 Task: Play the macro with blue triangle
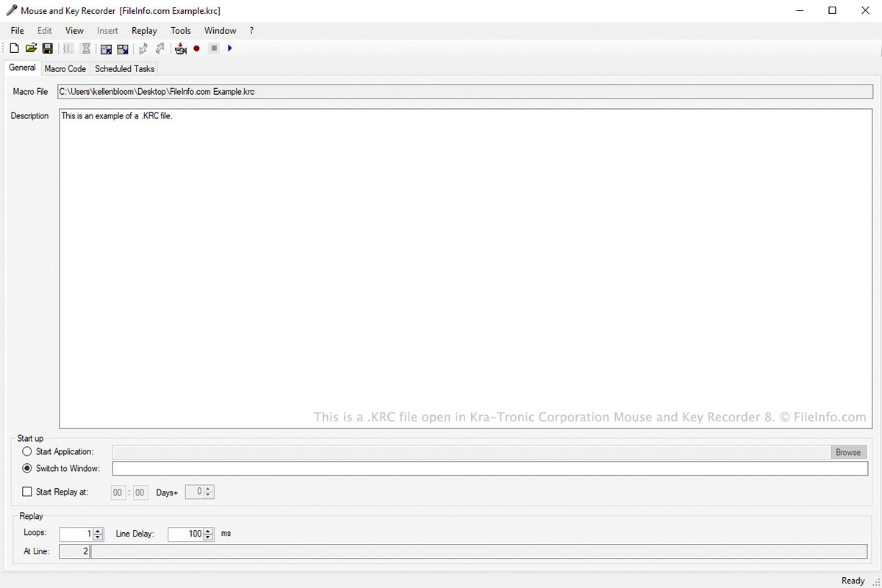230,49
